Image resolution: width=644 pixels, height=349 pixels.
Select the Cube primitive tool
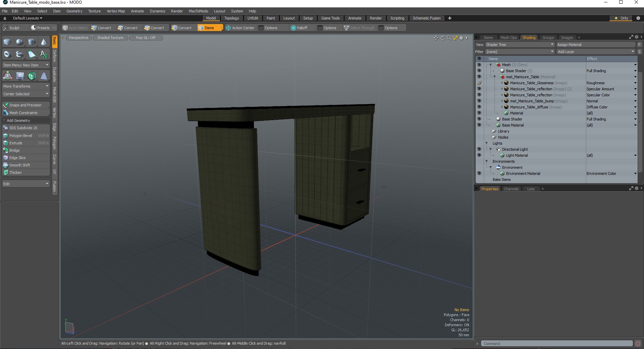[7, 42]
